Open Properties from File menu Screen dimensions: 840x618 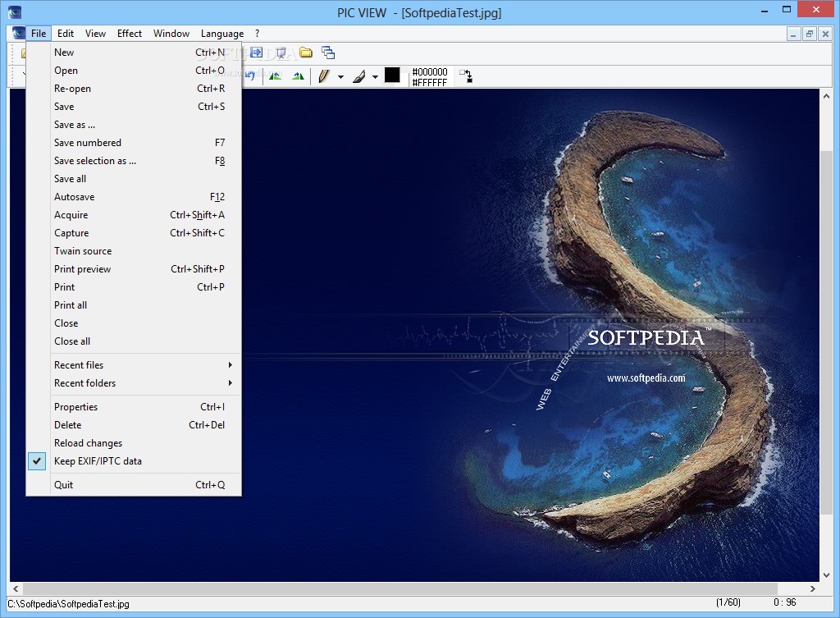[x=134, y=407]
